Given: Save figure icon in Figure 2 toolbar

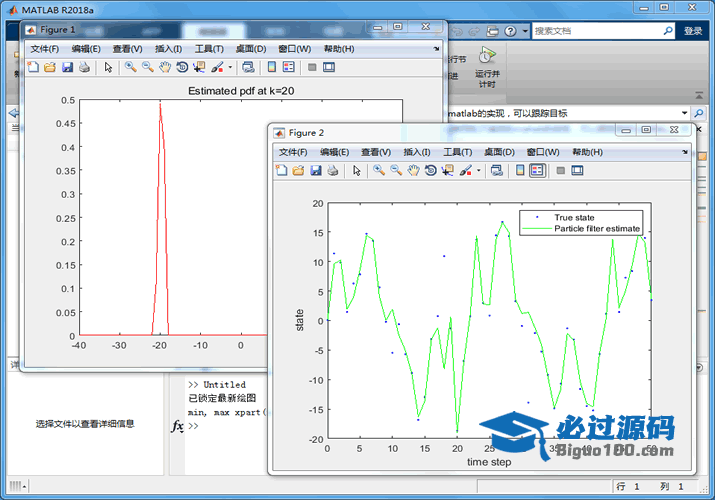Looking at the screenshot, I should point(316,170).
